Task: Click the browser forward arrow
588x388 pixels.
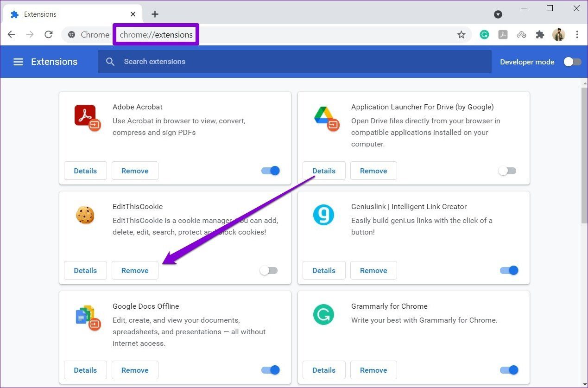Action: coord(30,34)
